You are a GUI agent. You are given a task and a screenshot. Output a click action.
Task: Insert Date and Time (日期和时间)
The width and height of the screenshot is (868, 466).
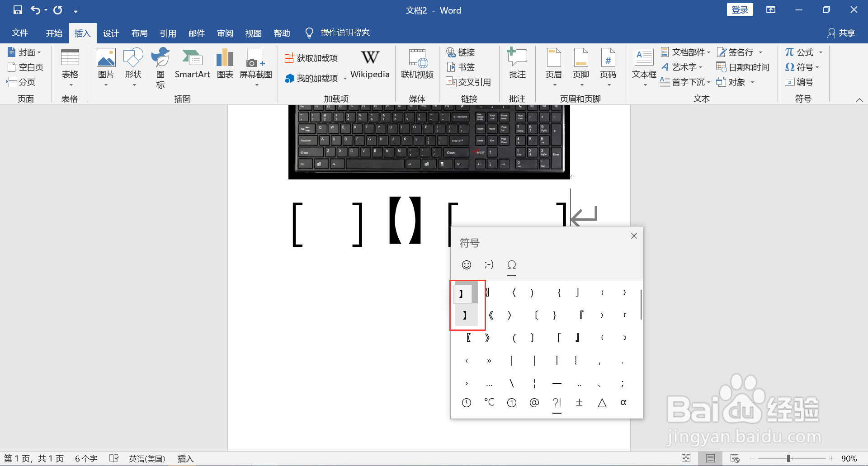(x=743, y=67)
